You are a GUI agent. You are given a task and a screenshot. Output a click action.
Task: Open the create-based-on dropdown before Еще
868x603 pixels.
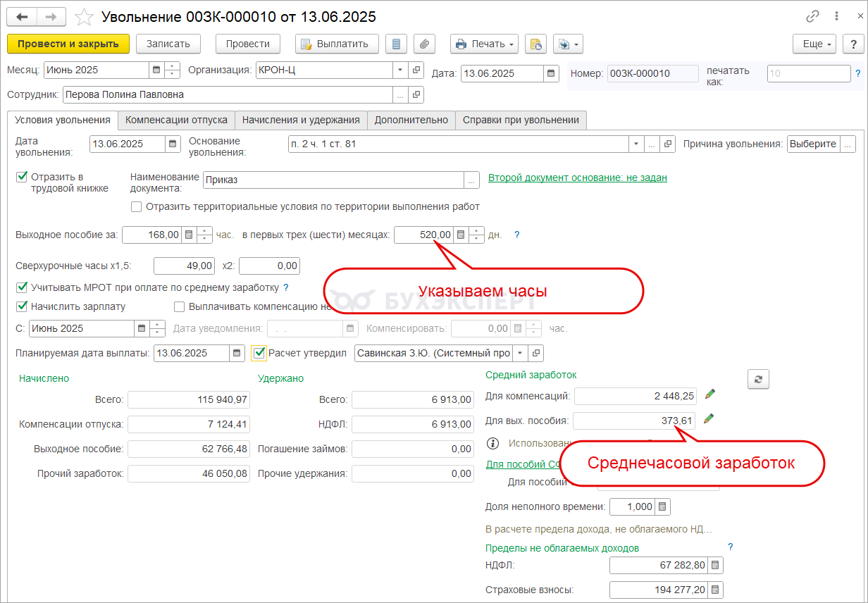(568, 44)
